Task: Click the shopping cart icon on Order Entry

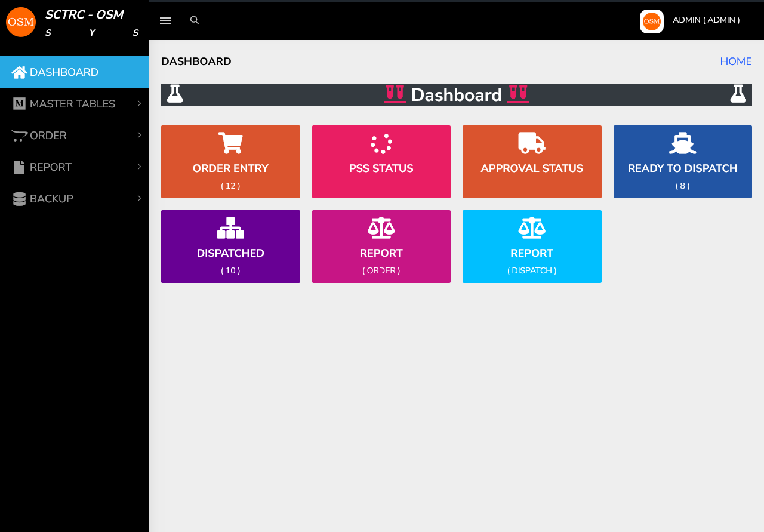Action: [230, 143]
